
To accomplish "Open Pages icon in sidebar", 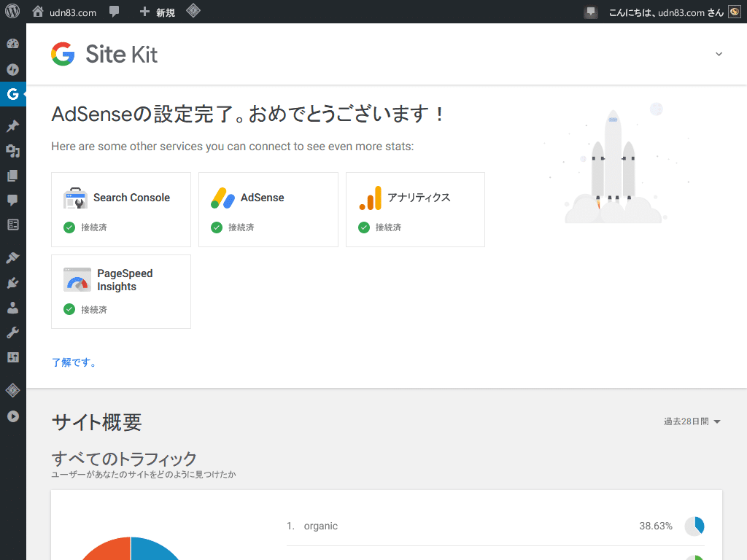I will [13, 176].
